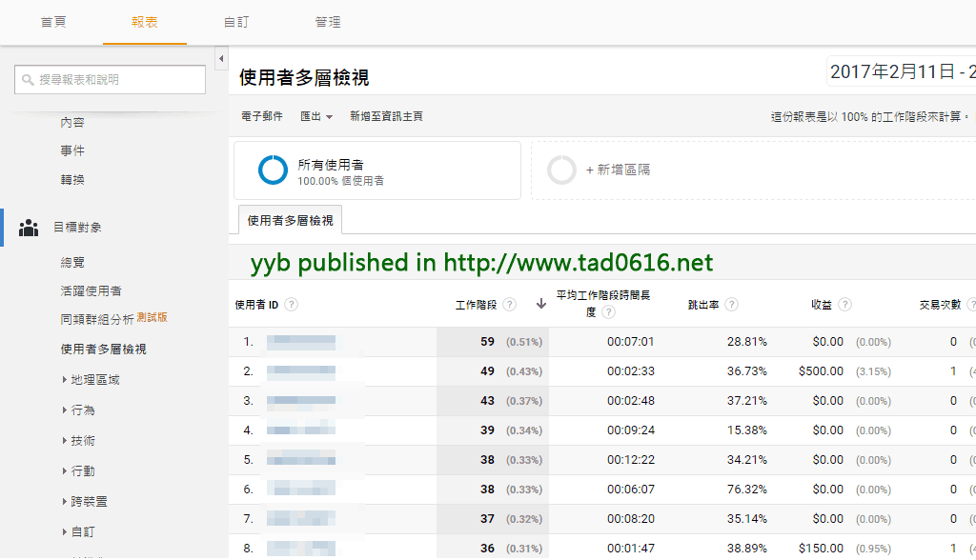Click the sort arrow in 工作階段 column
The width and height of the screenshot is (976, 560).
coord(541,304)
